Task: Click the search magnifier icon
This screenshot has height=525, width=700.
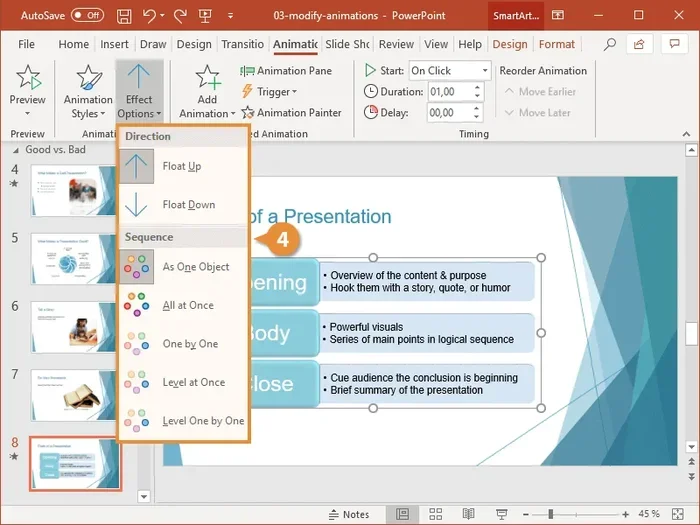Action: coord(609,44)
